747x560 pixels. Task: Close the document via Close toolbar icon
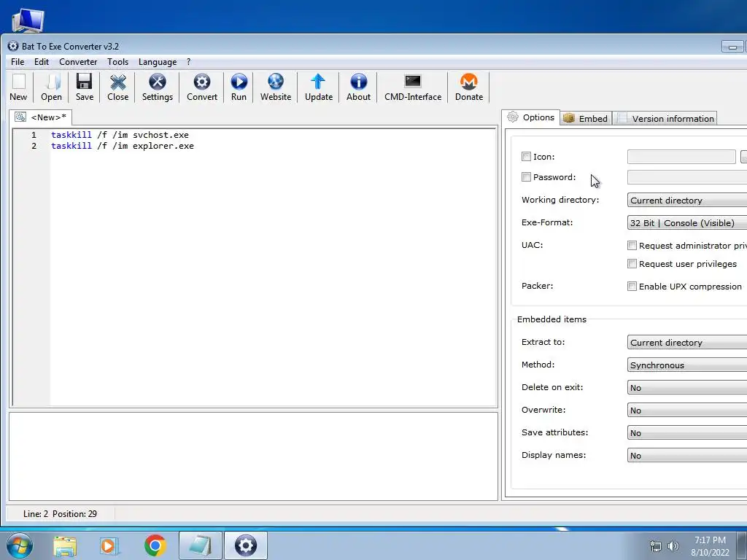pos(117,87)
